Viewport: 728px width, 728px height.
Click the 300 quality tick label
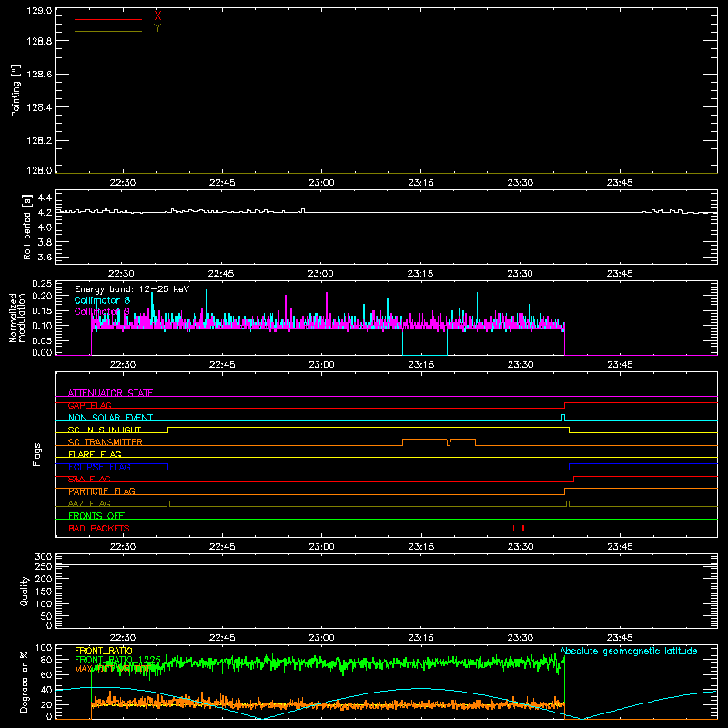coord(44,557)
